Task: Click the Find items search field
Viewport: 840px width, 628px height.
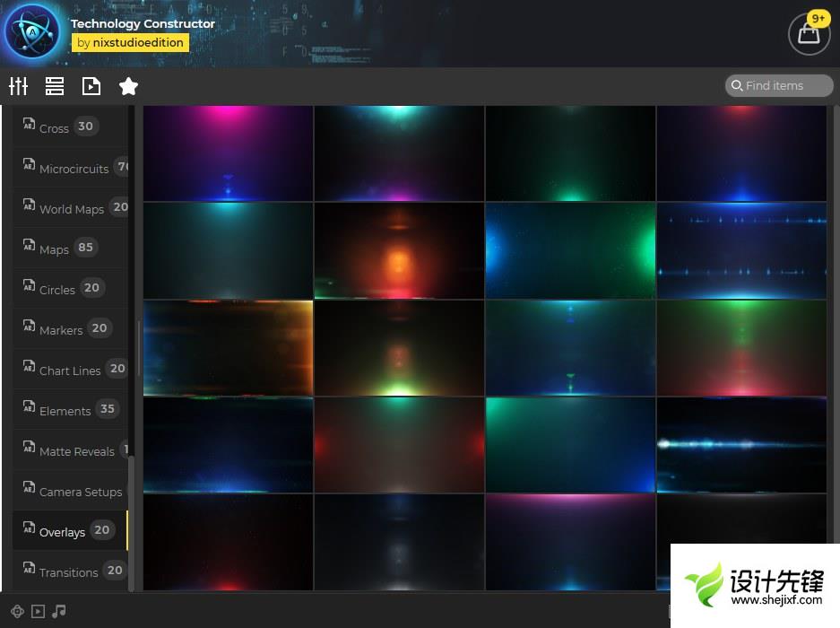Action: click(780, 85)
